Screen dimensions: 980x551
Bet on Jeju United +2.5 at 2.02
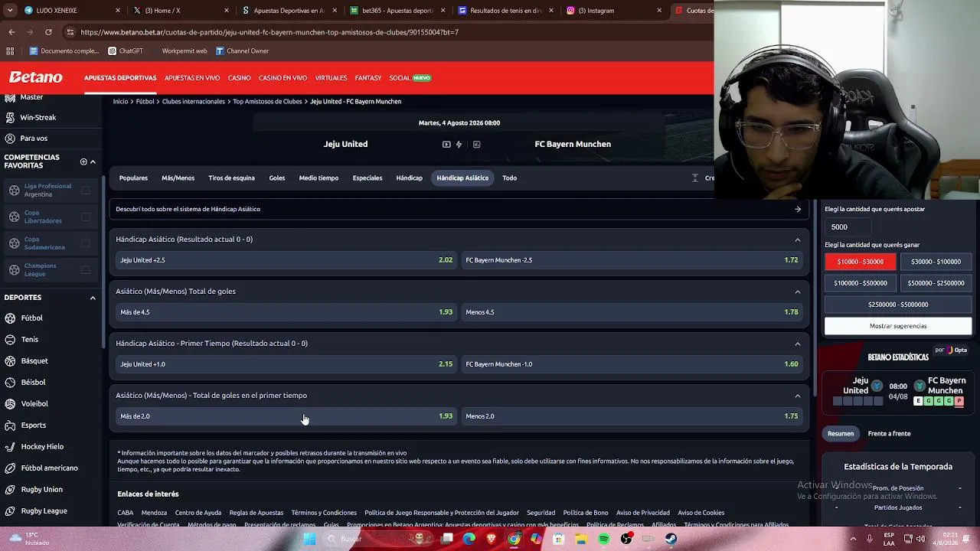286,260
